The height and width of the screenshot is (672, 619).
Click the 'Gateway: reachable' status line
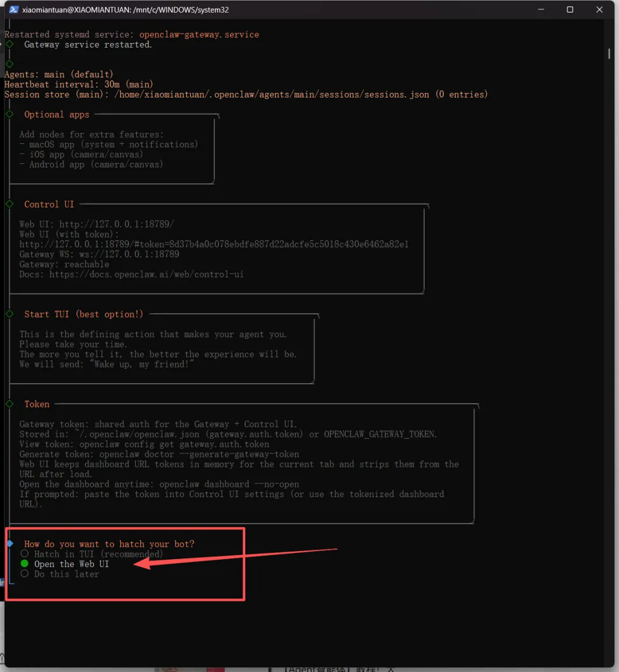tap(64, 264)
